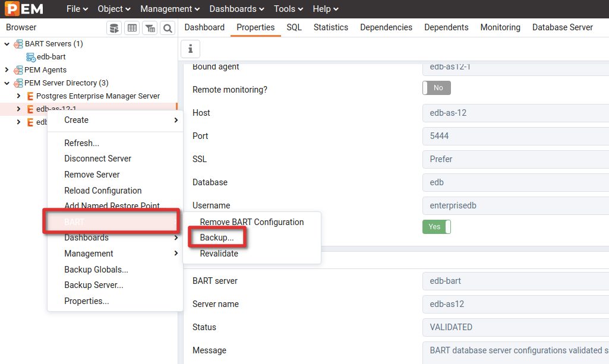Open the File menu
609x364 pixels.
[77, 9]
